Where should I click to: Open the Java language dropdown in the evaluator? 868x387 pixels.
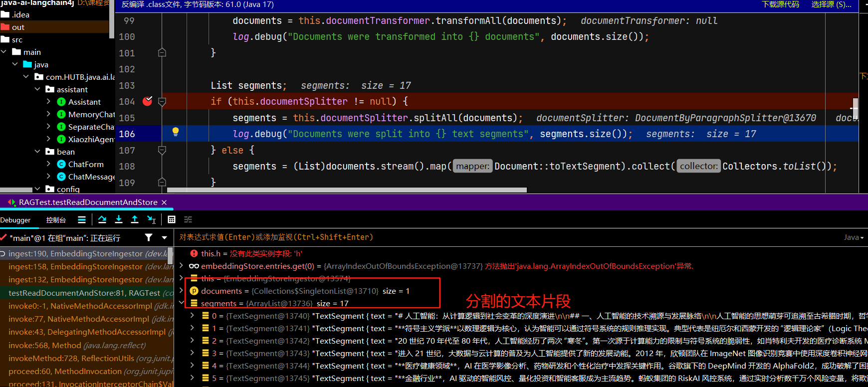854,237
